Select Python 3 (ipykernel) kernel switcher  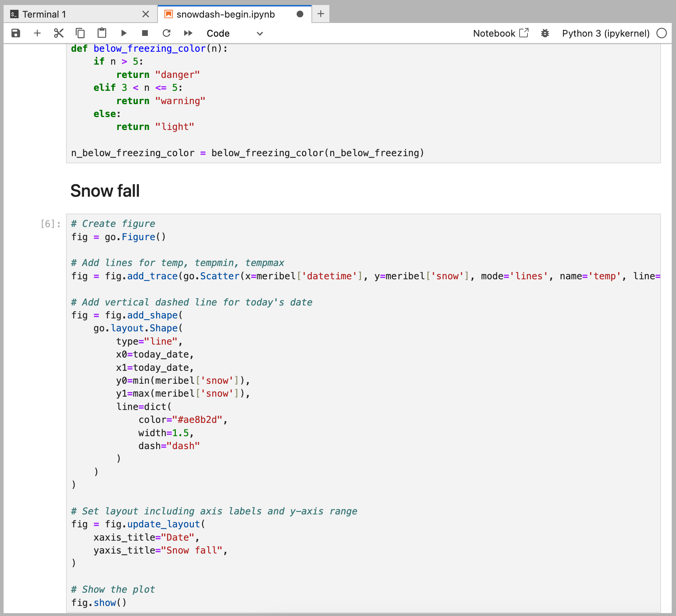tap(606, 33)
